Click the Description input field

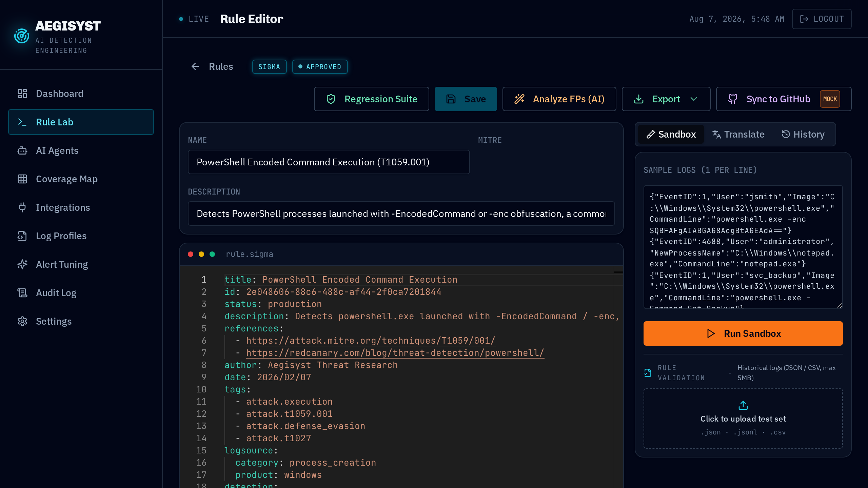coord(401,213)
